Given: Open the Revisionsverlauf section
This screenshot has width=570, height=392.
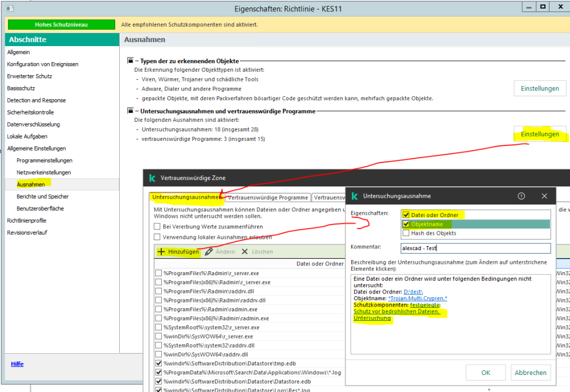Looking at the screenshot, I should (27, 232).
